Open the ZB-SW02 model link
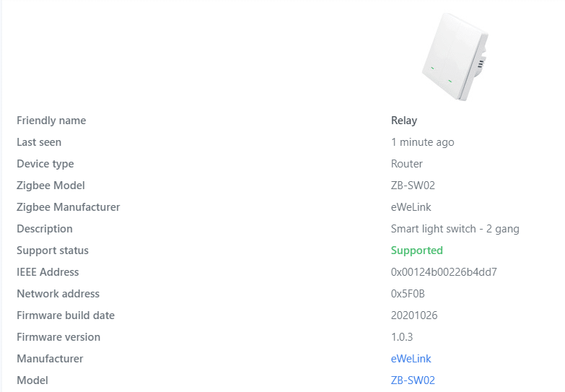 413,380
